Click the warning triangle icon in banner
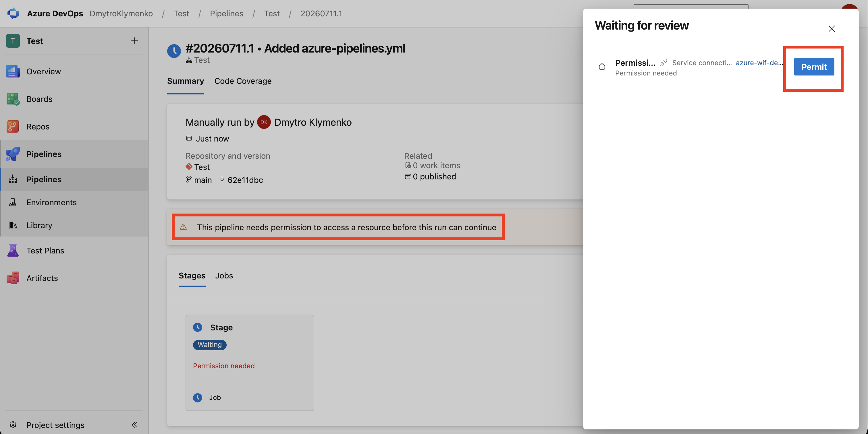Viewport: 868px width, 434px height. tap(183, 227)
